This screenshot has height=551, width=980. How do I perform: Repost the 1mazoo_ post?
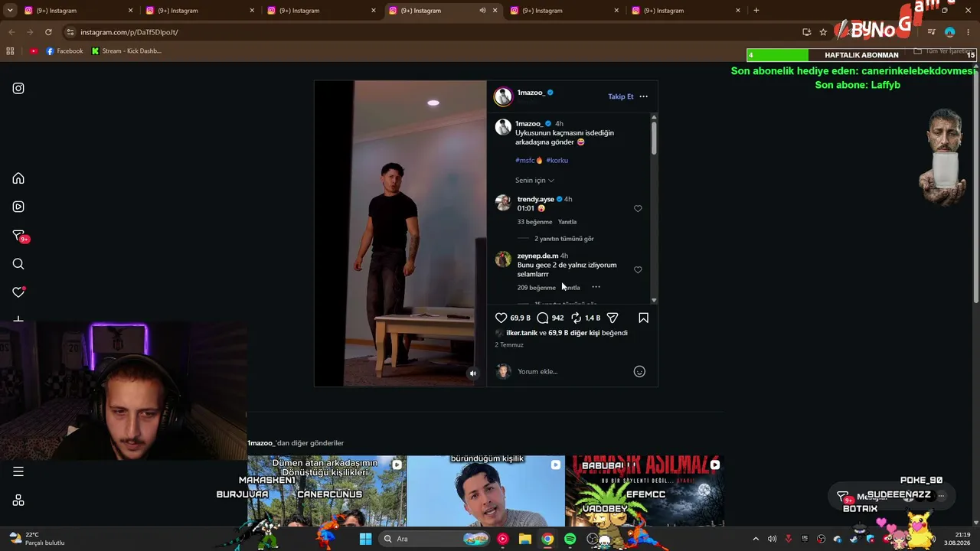(577, 318)
